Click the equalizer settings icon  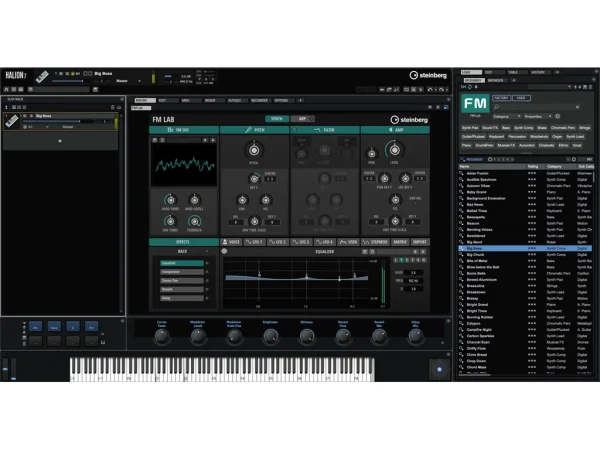(224, 252)
